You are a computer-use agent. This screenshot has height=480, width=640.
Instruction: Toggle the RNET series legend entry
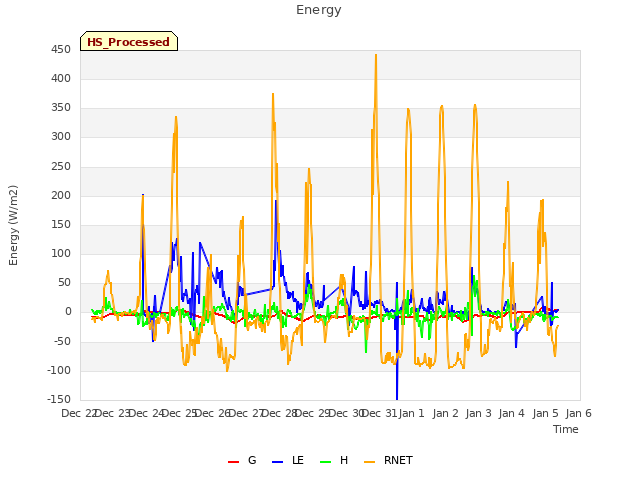click(x=388, y=460)
